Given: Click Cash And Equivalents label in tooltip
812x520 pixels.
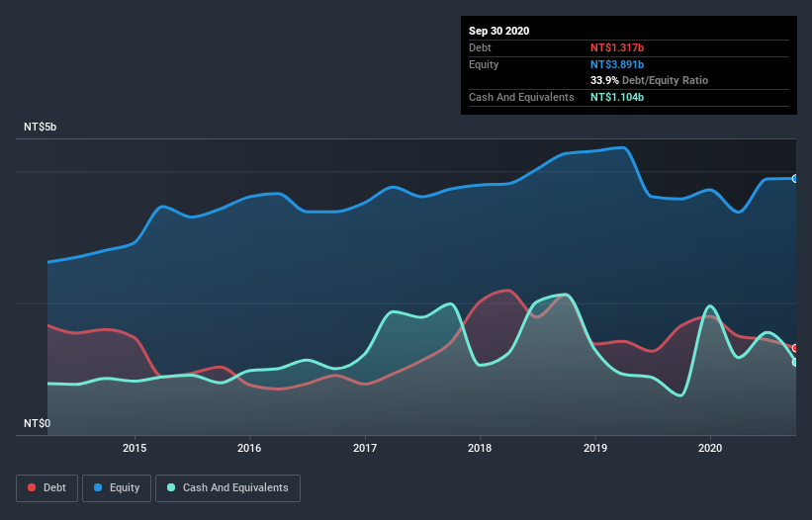Looking at the screenshot, I should [x=521, y=97].
